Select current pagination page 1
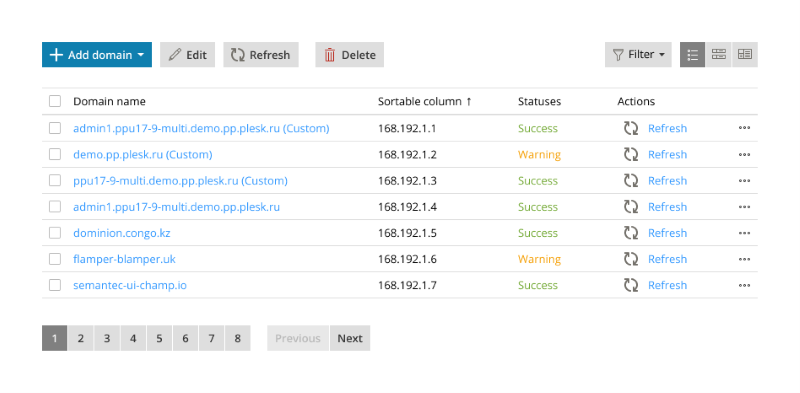This screenshot has height=393, width=800. pos(55,338)
